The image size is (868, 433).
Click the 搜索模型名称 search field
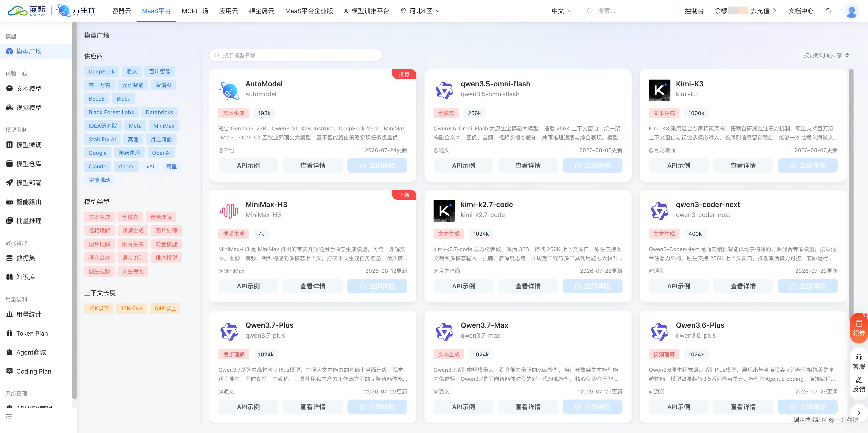click(295, 55)
